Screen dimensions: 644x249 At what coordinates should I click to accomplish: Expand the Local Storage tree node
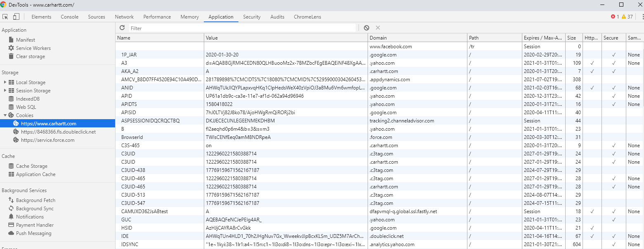point(5,82)
